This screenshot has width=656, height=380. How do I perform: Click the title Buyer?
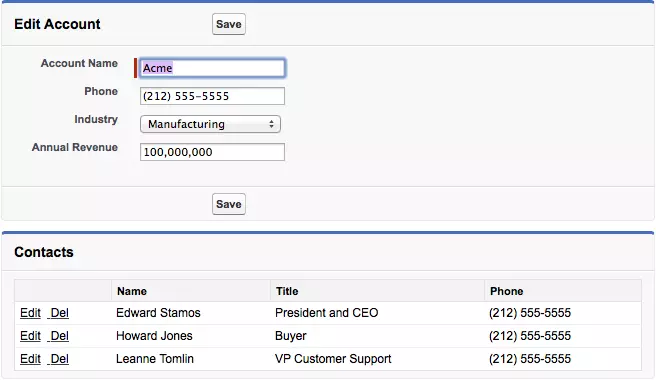[291, 336]
